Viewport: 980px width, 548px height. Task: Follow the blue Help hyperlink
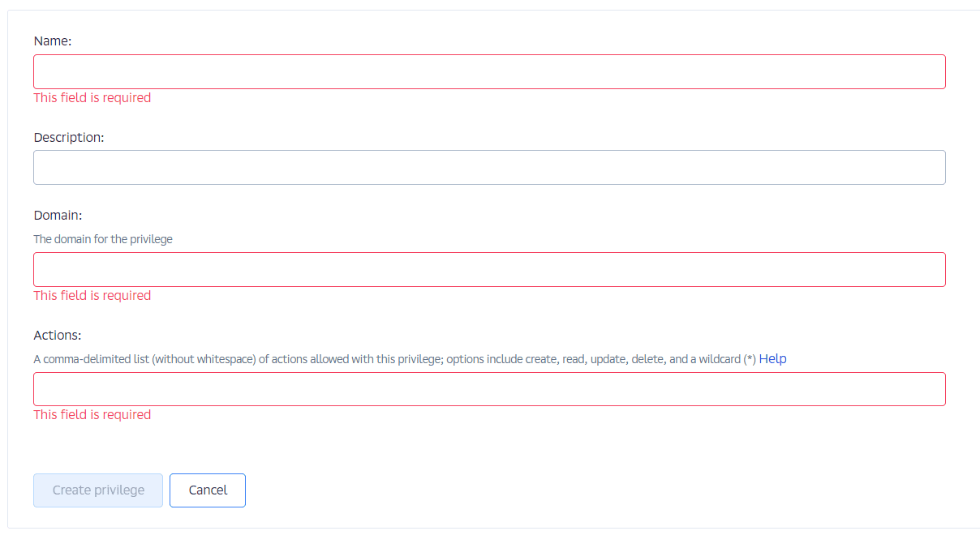772,359
